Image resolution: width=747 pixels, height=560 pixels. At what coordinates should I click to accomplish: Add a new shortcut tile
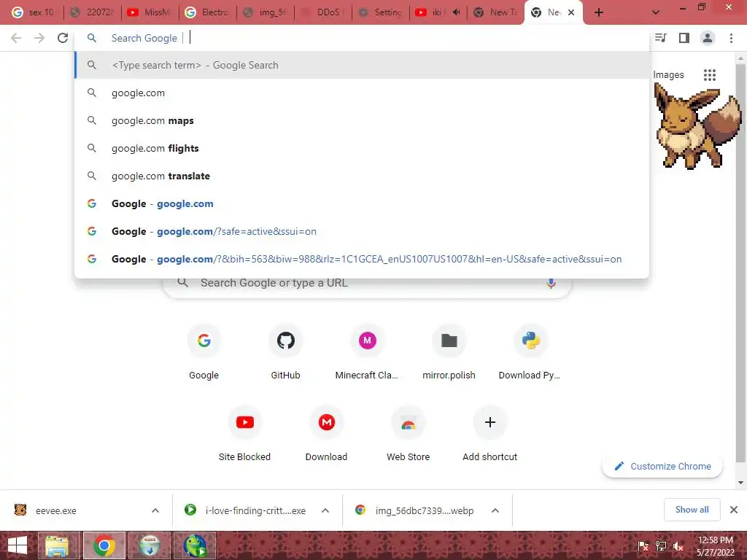tap(489, 434)
